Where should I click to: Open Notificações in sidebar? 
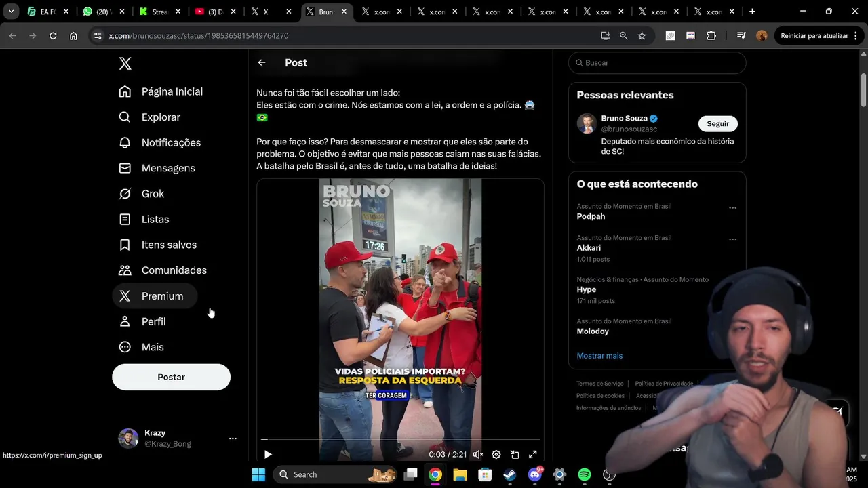click(159, 142)
